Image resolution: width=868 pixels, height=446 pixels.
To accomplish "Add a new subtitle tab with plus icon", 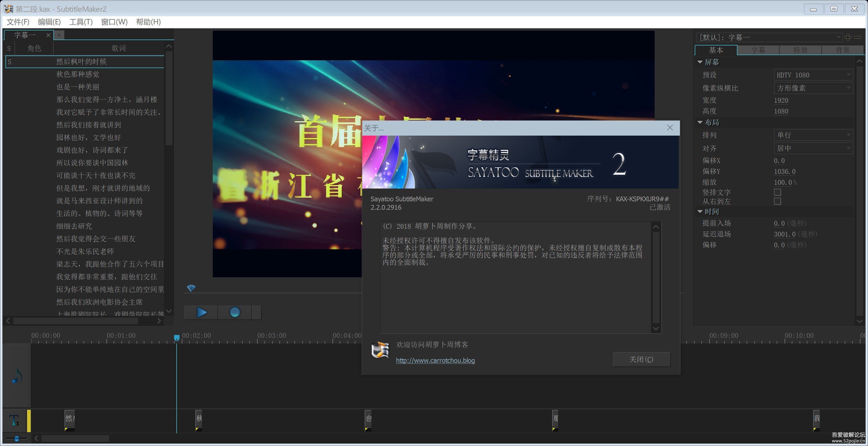I will coord(59,35).
